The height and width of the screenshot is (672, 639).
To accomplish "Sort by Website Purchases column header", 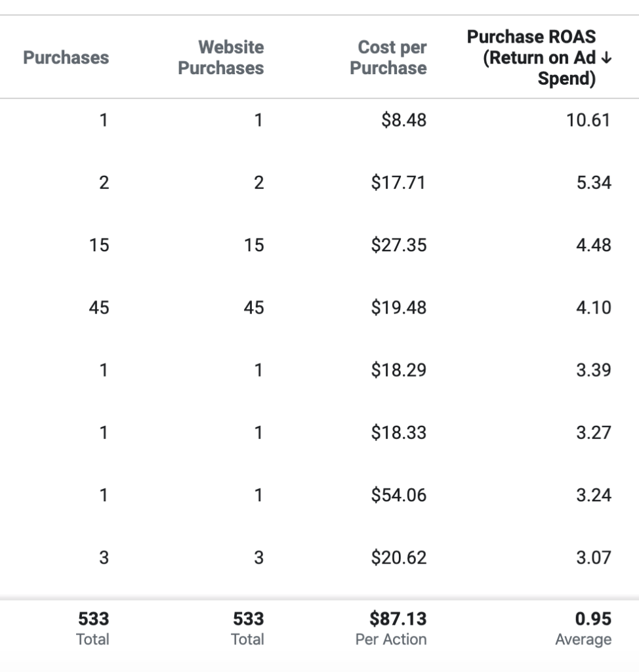I will 220,58.
